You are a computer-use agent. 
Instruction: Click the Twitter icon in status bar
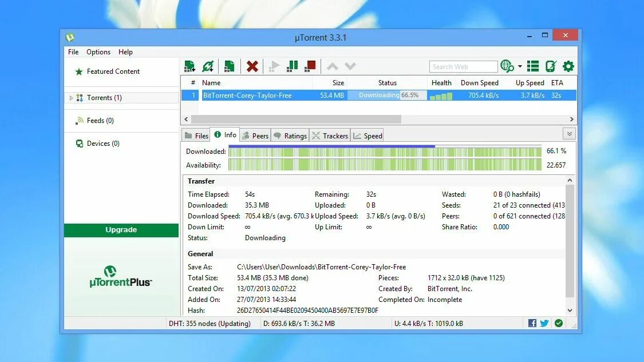(x=544, y=324)
